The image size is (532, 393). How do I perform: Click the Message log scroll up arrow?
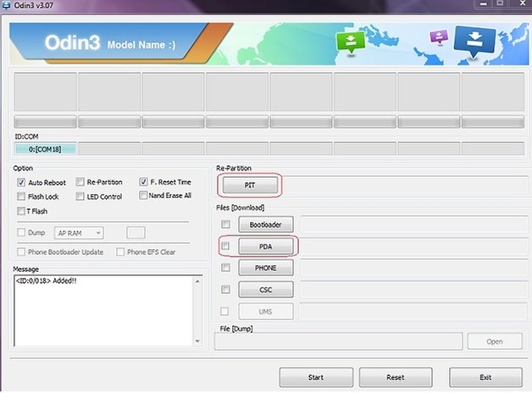[197, 281]
